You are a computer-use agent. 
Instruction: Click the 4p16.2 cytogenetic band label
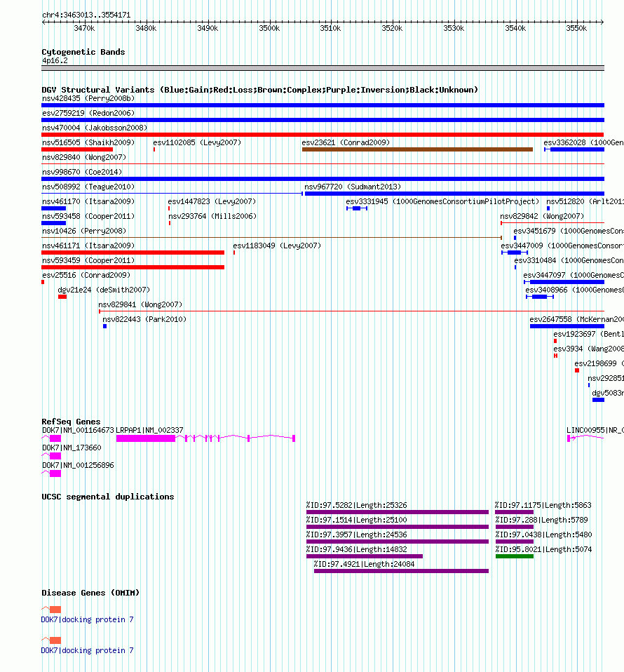pyautogui.click(x=55, y=60)
